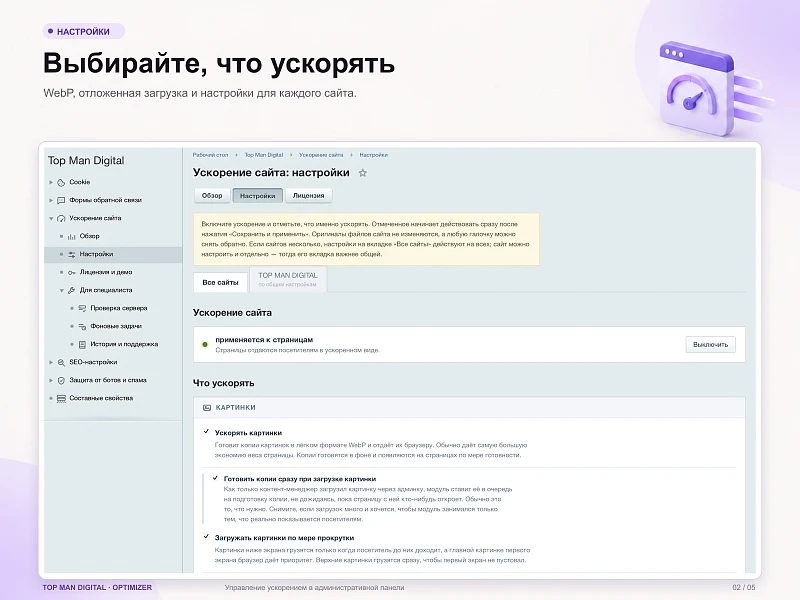The height and width of the screenshot is (600, 800).
Task: Click the SEO-настройки magnifier icon
Action: [x=61, y=362]
